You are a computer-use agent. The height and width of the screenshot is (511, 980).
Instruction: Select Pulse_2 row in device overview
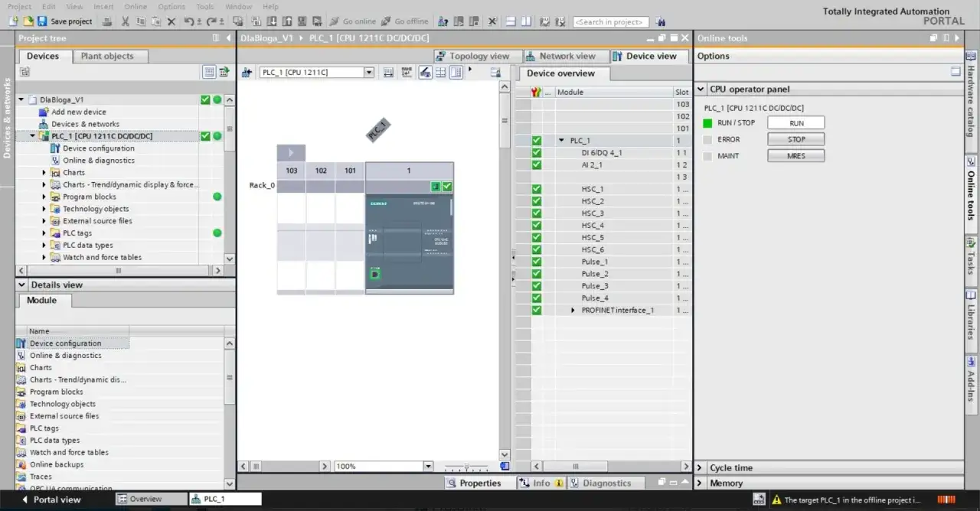click(x=603, y=274)
